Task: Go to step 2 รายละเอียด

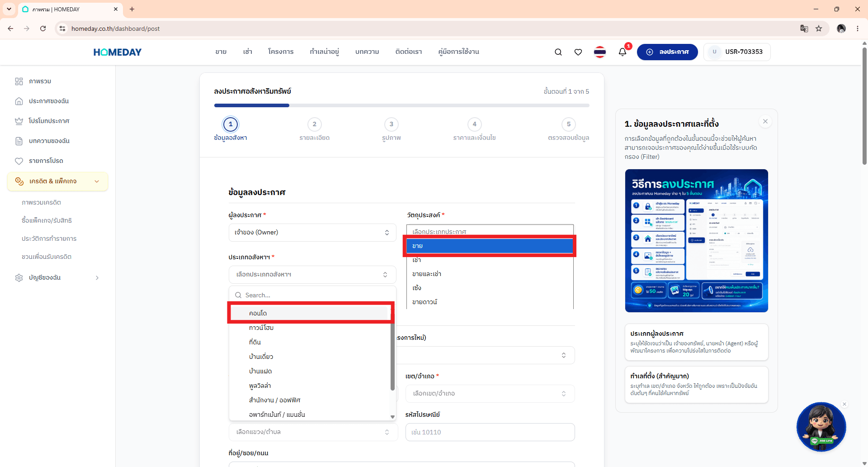Action: click(315, 129)
